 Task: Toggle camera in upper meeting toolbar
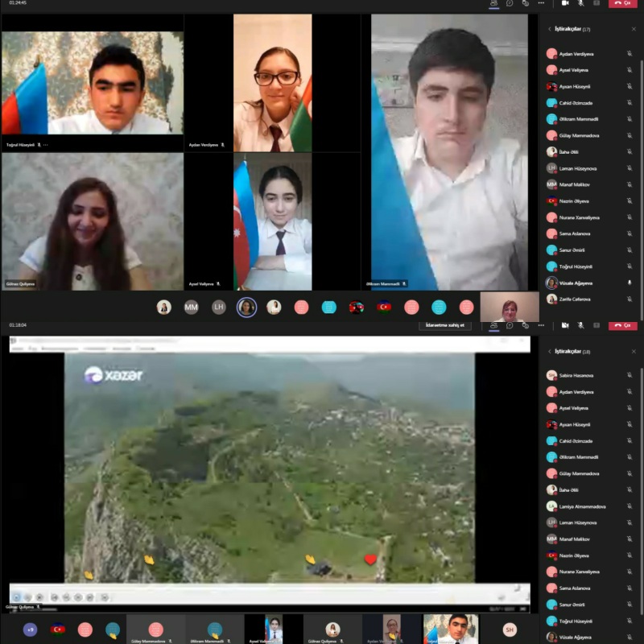(x=565, y=3)
